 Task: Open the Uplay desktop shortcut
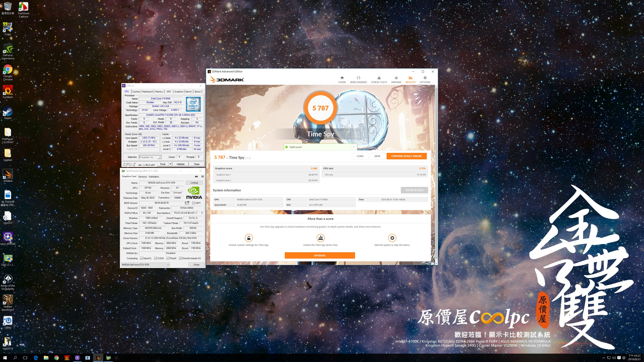8,322
